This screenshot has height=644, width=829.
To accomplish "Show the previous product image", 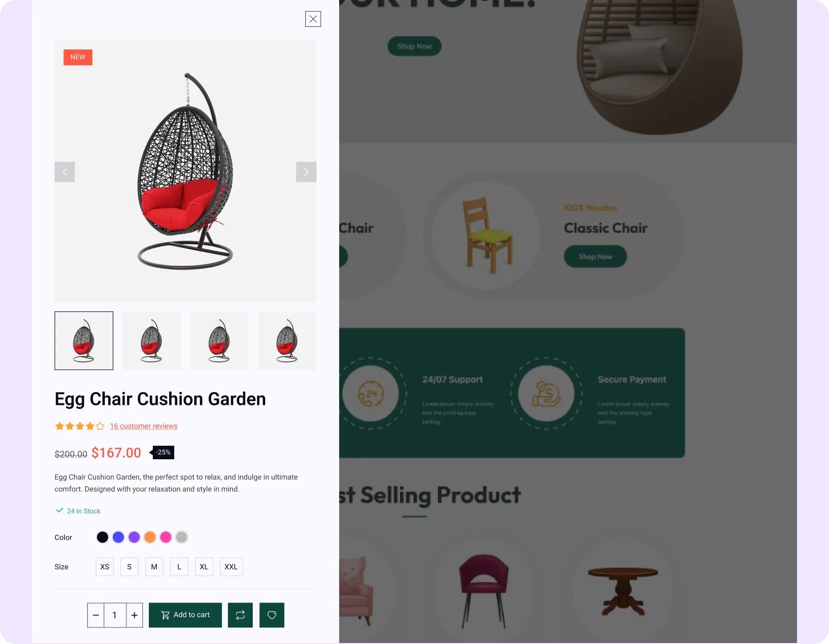I will [x=64, y=172].
